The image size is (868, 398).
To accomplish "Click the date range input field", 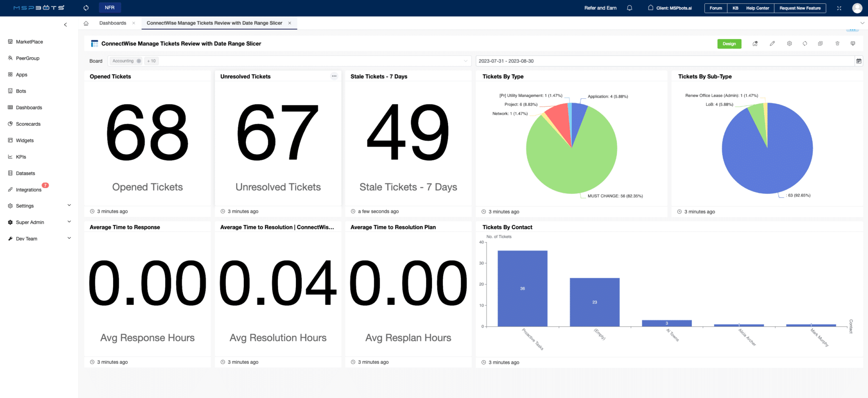I will point(665,61).
